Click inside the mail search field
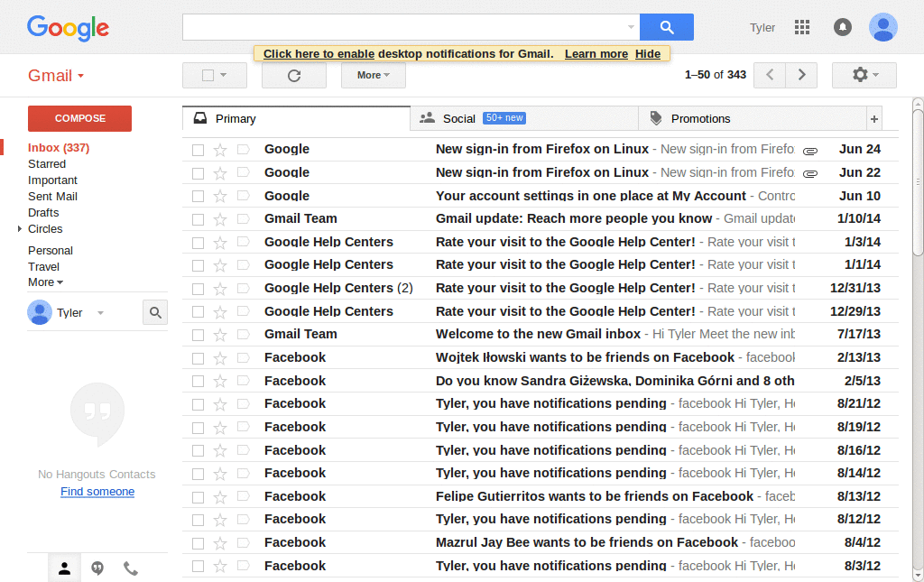The image size is (924, 582). click(403, 27)
